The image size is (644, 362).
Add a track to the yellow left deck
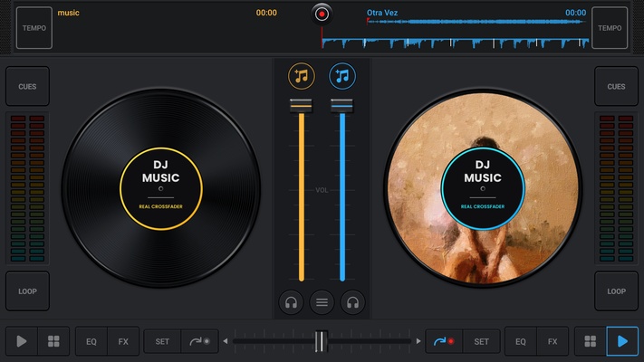coord(301,76)
